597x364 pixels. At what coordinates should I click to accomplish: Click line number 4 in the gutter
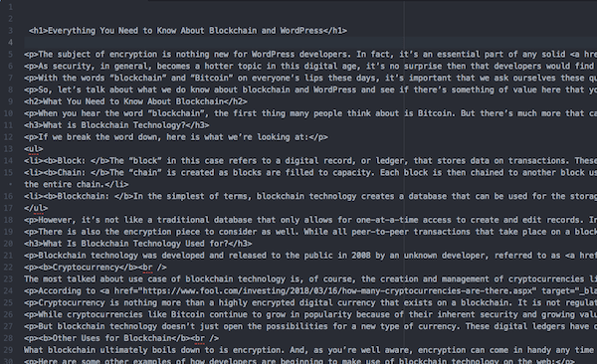click(x=10, y=42)
